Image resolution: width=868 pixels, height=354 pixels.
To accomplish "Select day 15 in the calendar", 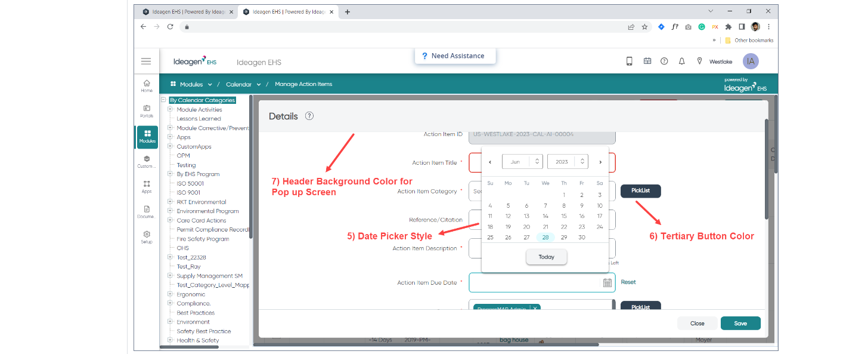I will pos(564,216).
